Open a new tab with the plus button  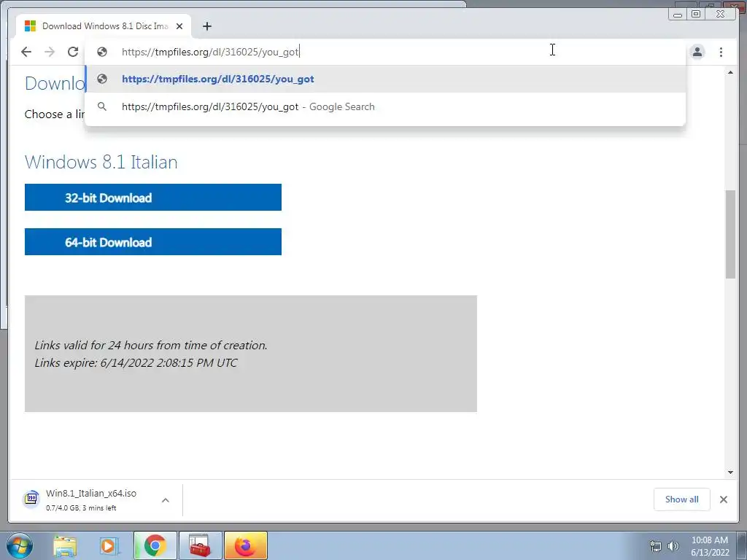206,26
